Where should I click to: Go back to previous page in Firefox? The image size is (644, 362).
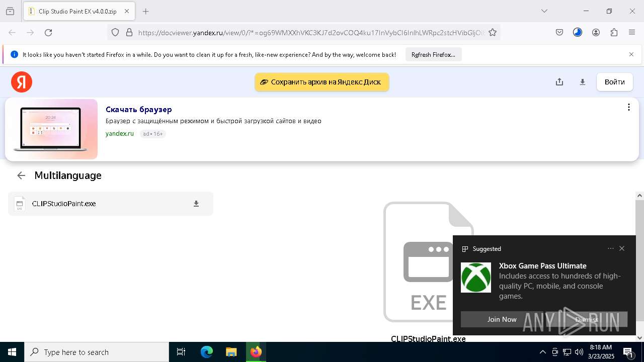[12, 32]
